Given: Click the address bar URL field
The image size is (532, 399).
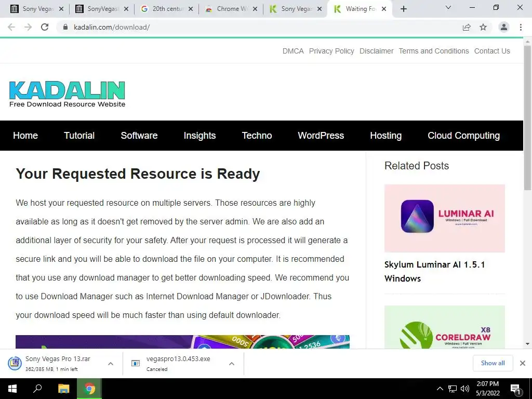Looking at the screenshot, I should click(258, 27).
